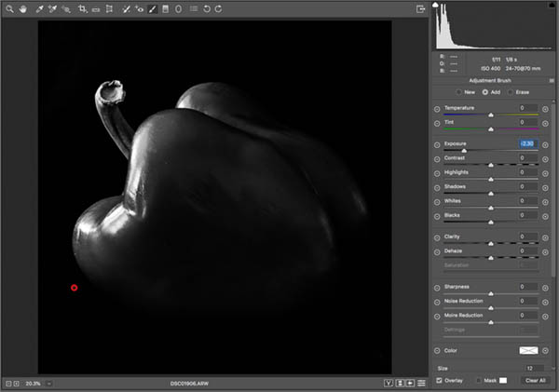The width and height of the screenshot is (559, 392).
Task: Toggle shadow clipping warning on histogram
Action: pyautogui.click(x=437, y=7)
